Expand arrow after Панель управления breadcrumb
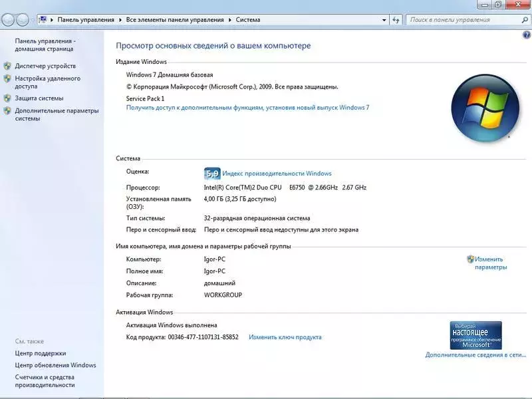Image resolution: width=532 pixels, height=399 pixels. click(120, 20)
